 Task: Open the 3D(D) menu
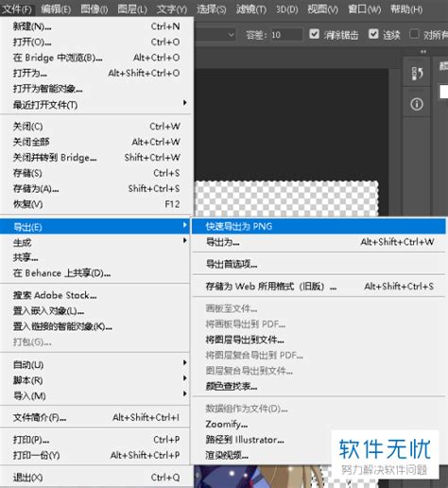click(x=286, y=9)
